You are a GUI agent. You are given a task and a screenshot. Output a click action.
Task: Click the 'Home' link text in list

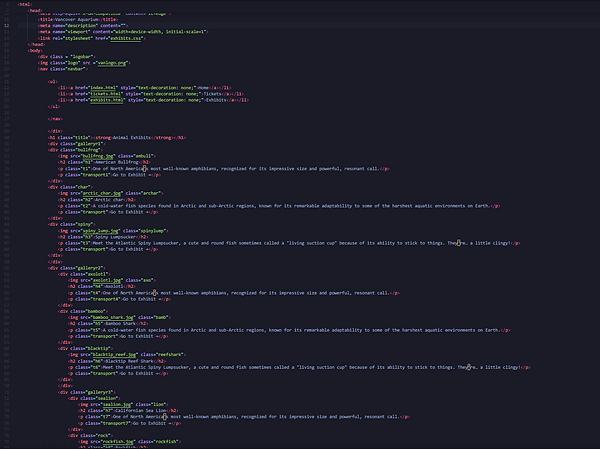(x=204, y=88)
